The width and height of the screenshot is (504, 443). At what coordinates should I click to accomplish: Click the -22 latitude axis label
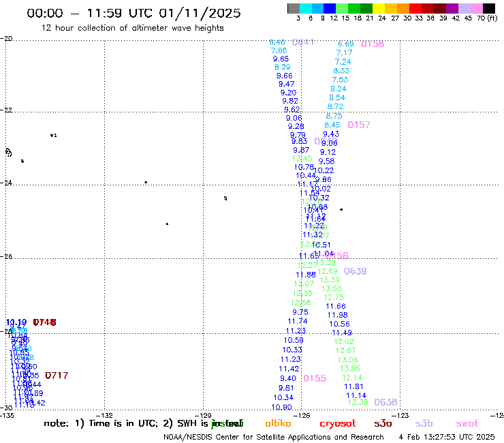coord(6,110)
